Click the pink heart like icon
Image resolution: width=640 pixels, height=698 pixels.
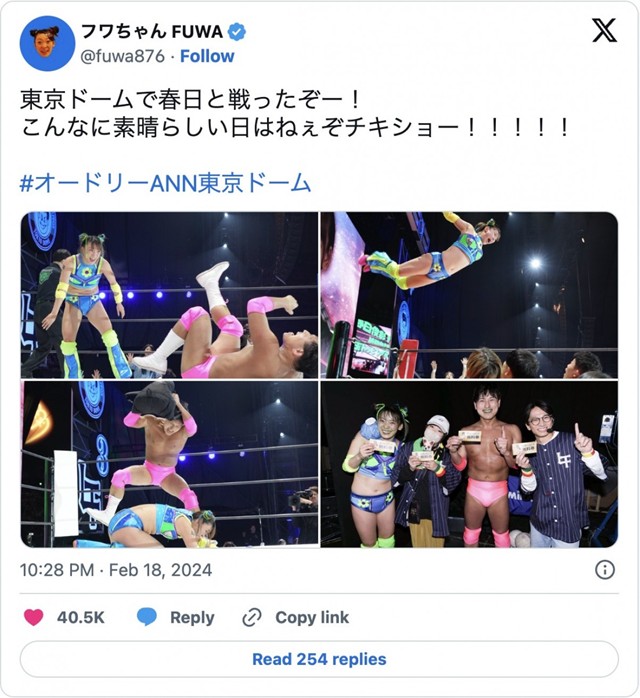coord(33,617)
